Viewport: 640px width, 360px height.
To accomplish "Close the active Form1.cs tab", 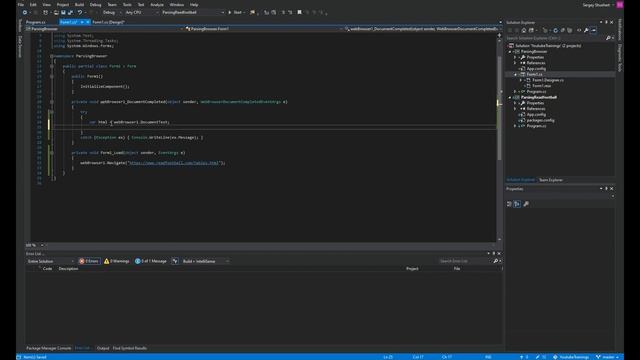I will 88,22.
